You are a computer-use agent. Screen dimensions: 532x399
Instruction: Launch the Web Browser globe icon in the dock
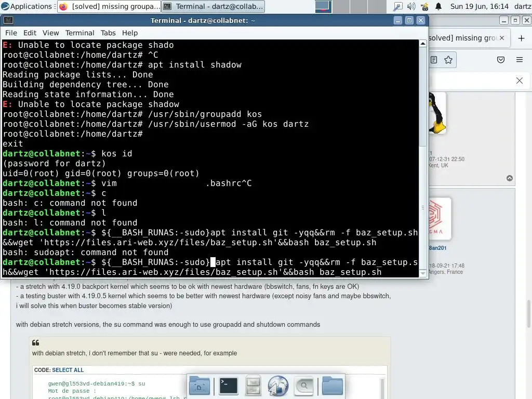coord(278,386)
